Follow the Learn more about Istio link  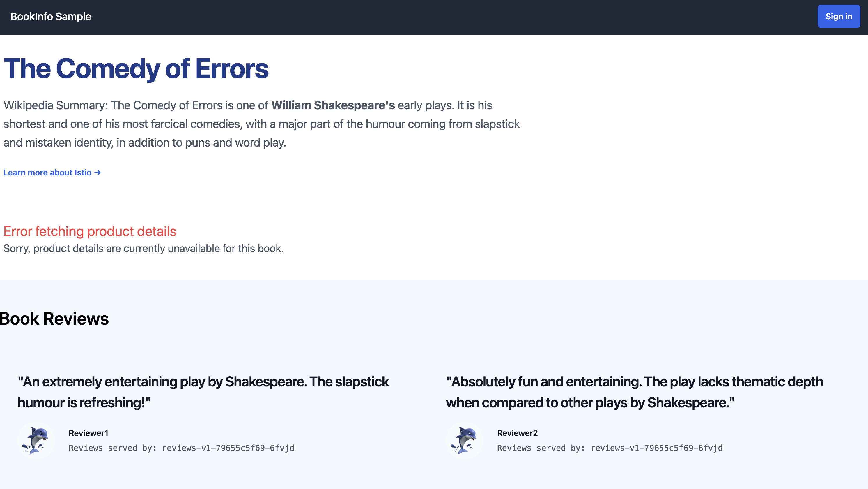tap(47, 173)
